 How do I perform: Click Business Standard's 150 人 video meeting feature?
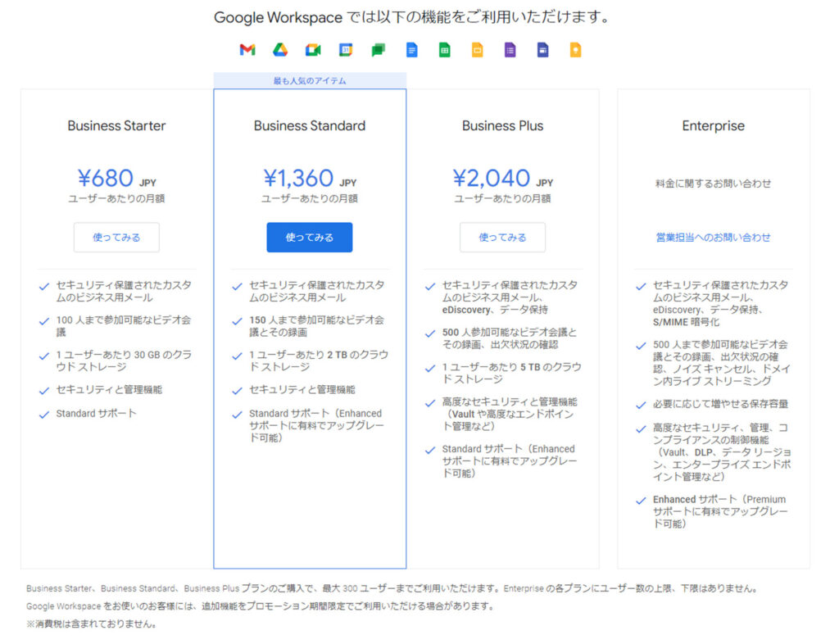pyautogui.click(x=317, y=326)
